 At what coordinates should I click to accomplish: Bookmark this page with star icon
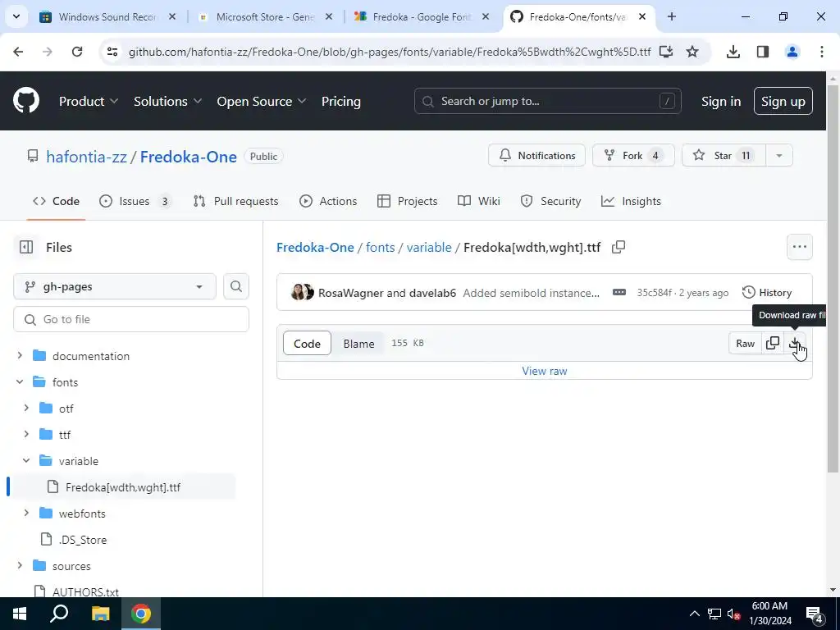tap(692, 52)
